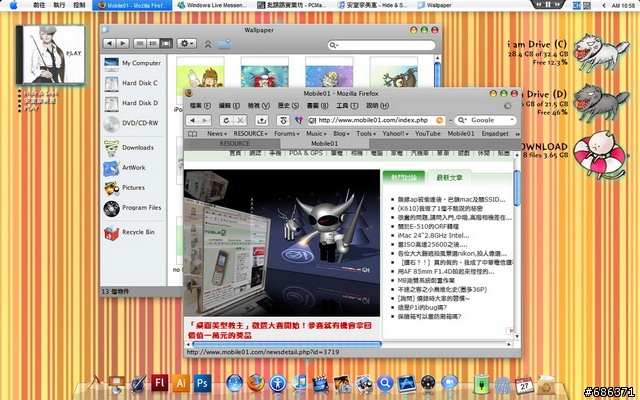Click Engadget bookmark link
This screenshot has height=400, width=640.
pos(495,134)
